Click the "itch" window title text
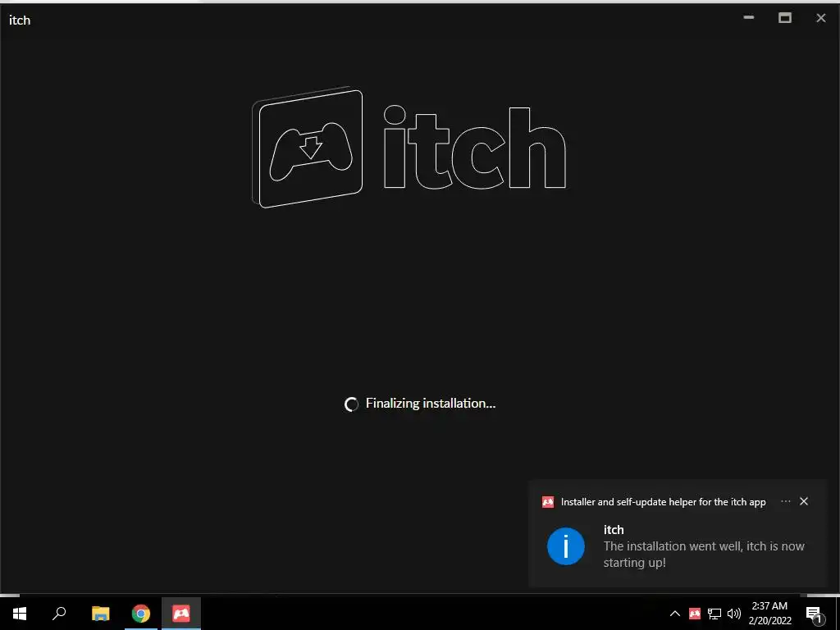Image resolution: width=840 pixels, height=630 pixels. click(x=20, y=21)
